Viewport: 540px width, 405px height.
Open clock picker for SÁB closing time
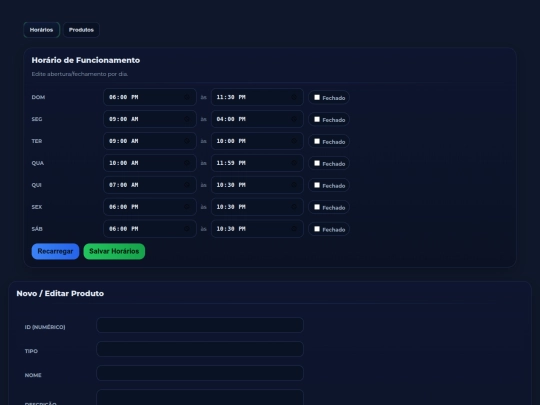pos(294,229)
